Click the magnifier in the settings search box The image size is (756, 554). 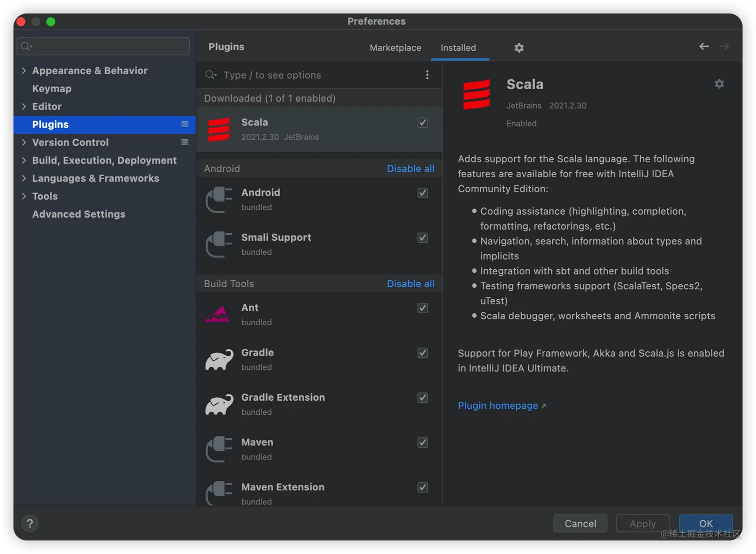(x=26, y=47)
